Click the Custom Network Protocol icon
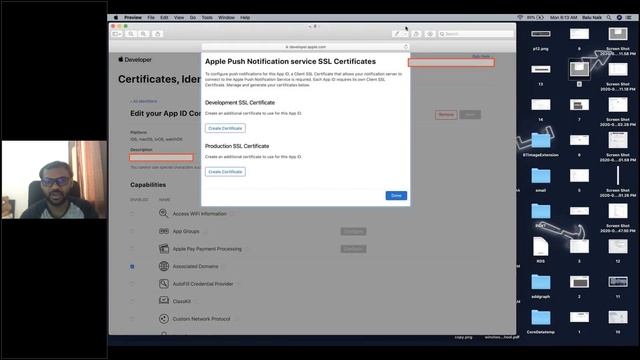Image resolution: width=640 pixels, height=360 pixels. (163, 319)
